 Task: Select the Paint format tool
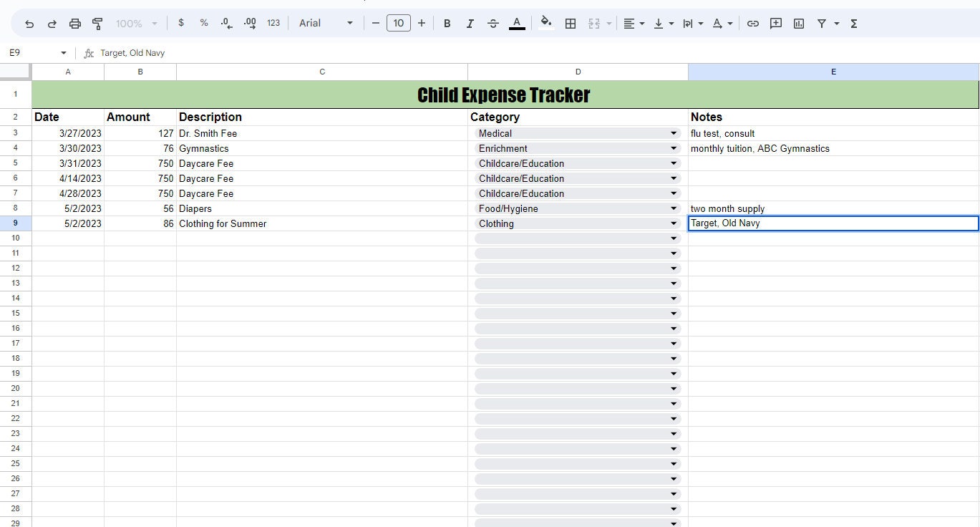[97, 23]
